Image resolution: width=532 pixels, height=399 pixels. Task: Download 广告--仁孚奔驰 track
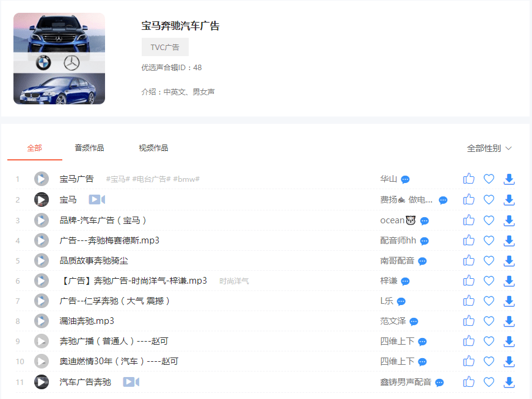pos(509,301)
